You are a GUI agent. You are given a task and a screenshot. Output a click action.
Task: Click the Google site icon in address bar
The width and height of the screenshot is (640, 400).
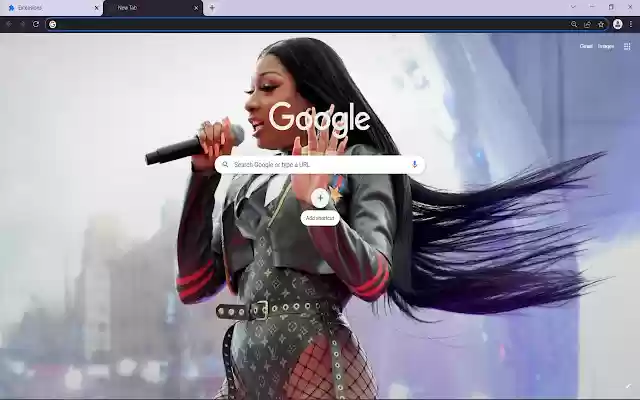click(x=53, y=24)
